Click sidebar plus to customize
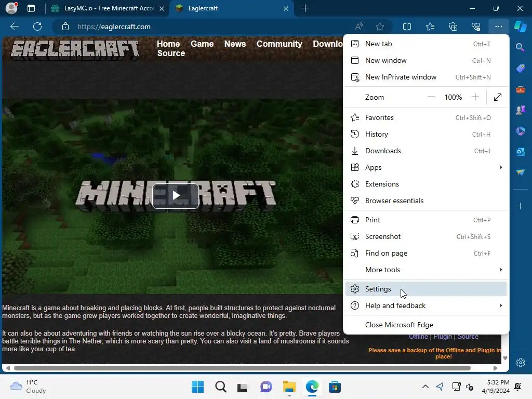The image size is (532, 399). pyautogui.click(x=520, y=206)
